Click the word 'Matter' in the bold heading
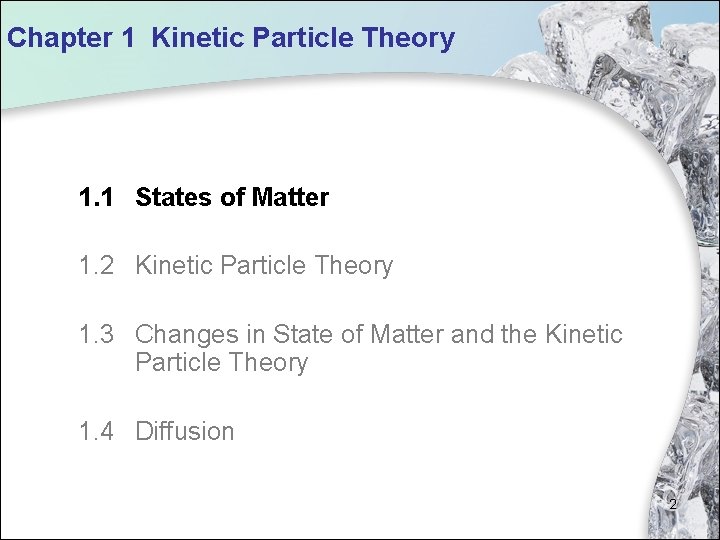This screenshot has height=540, width=720. click(290, 197)
